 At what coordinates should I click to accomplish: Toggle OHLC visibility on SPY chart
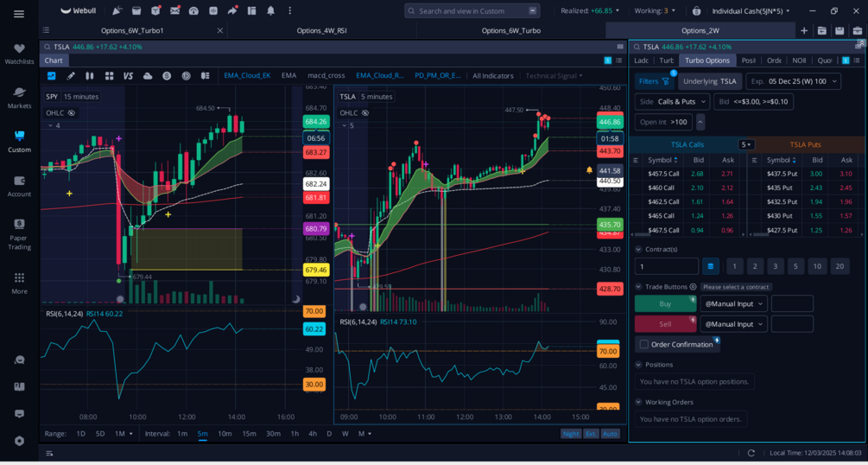pyautogui.click(x=72, y=113)
